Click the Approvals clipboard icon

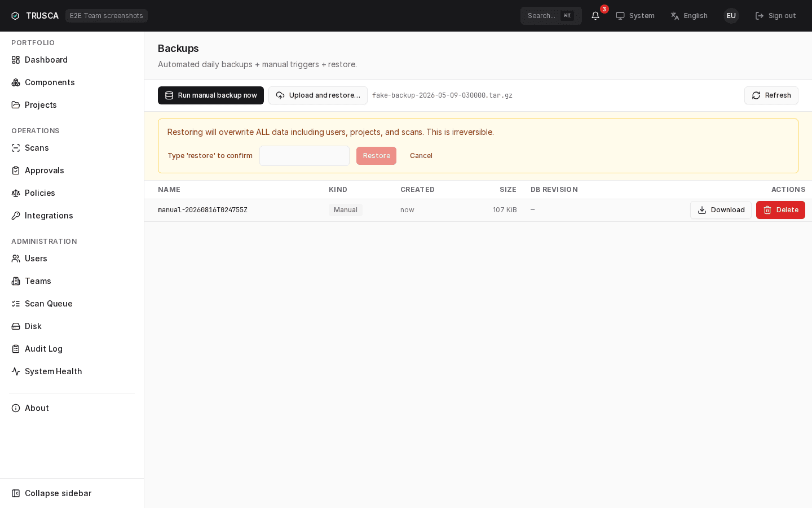(16, 170)
